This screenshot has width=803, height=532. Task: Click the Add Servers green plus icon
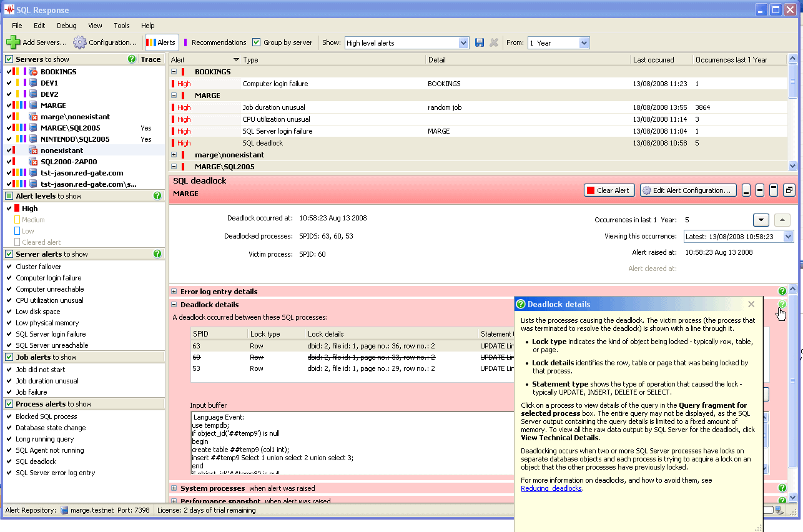coord(13,42)
